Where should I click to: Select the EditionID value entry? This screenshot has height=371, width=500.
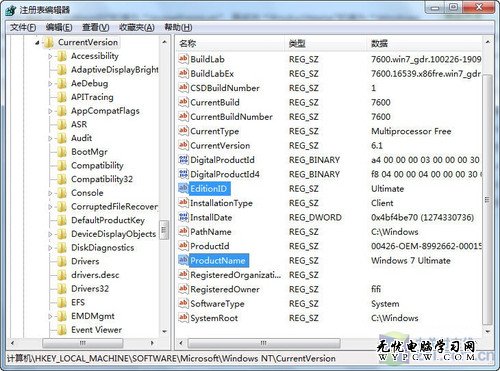[x=209, y=189]
